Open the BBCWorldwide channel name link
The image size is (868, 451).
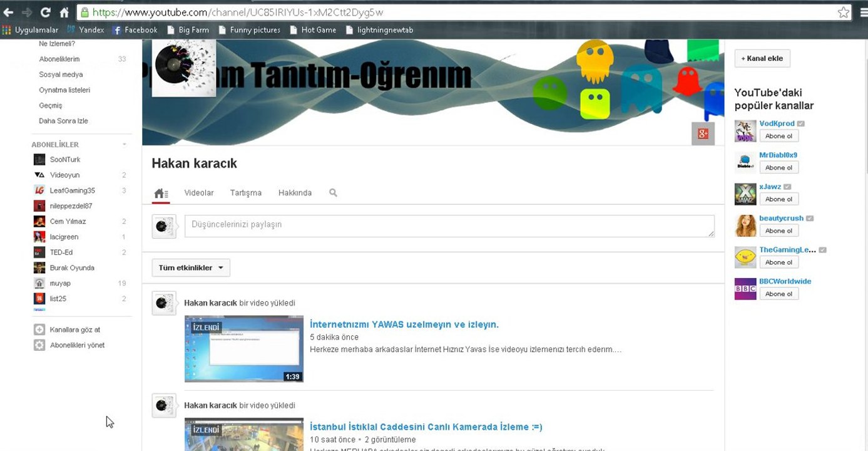coord(785,281)
